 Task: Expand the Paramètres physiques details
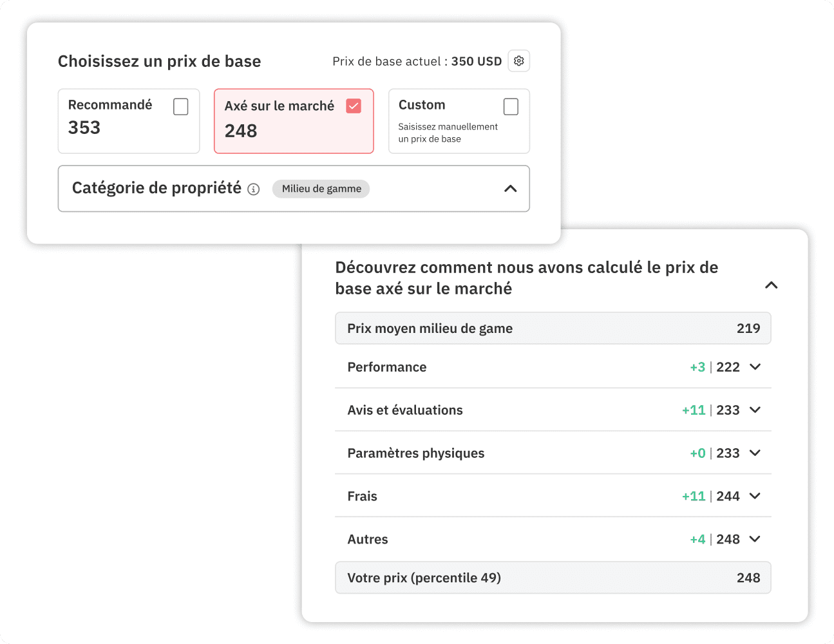(755, 453)
